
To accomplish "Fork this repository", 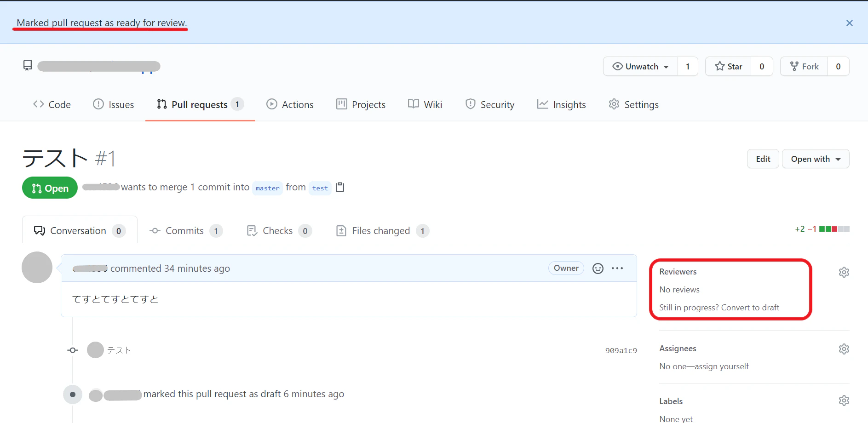I will (804, 66).
